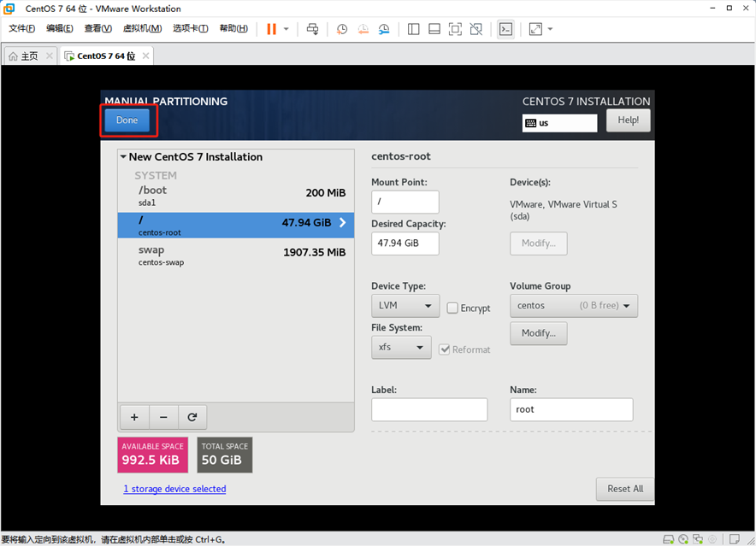Click into the Label text field
The height and width of the screenshot is (546, 756).
coord(429,409)
